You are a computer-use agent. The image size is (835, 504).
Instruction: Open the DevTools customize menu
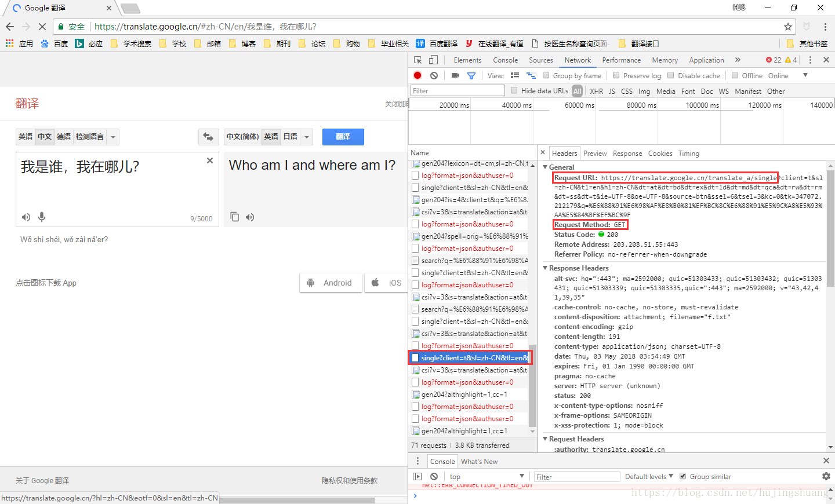tap(810, 60)
